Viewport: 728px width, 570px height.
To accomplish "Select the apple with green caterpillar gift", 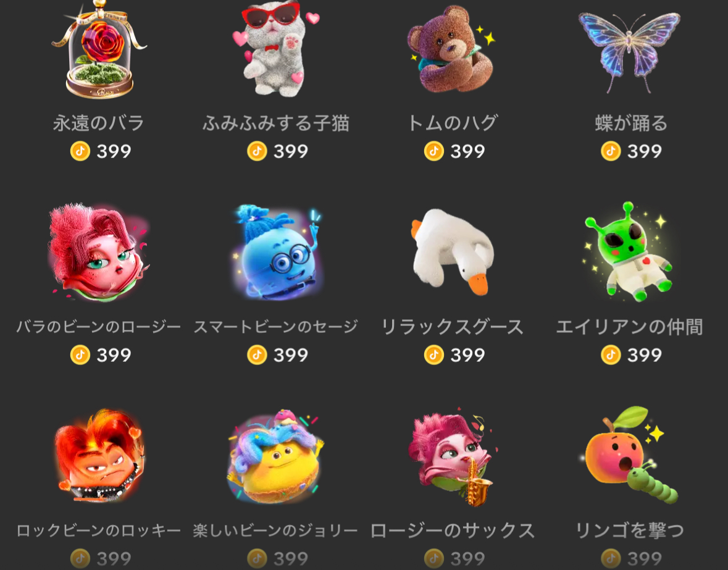I will pyautogui.click(x=630, y=455).
